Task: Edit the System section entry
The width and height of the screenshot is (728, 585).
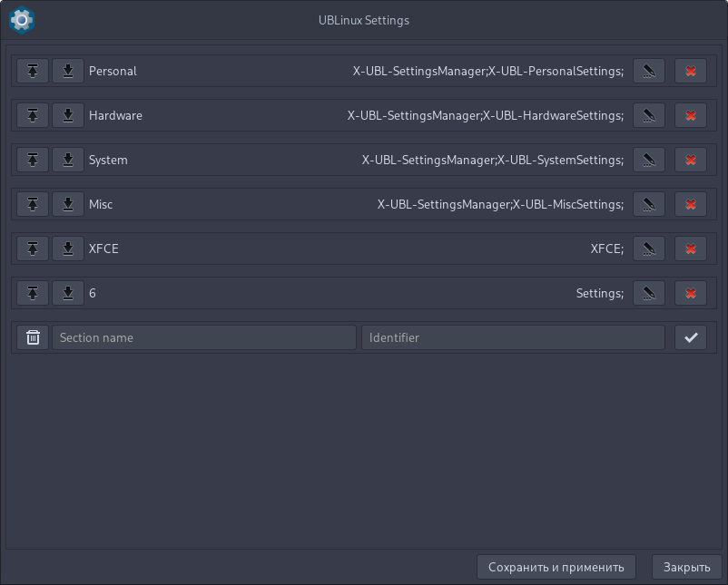Action: pyautogui.click(x=648, y=160)
